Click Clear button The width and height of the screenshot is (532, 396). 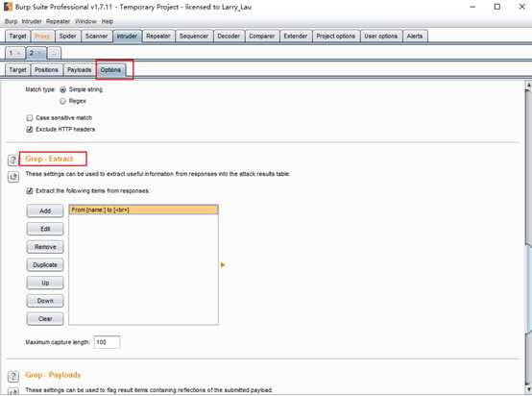(x=45, y=319)
